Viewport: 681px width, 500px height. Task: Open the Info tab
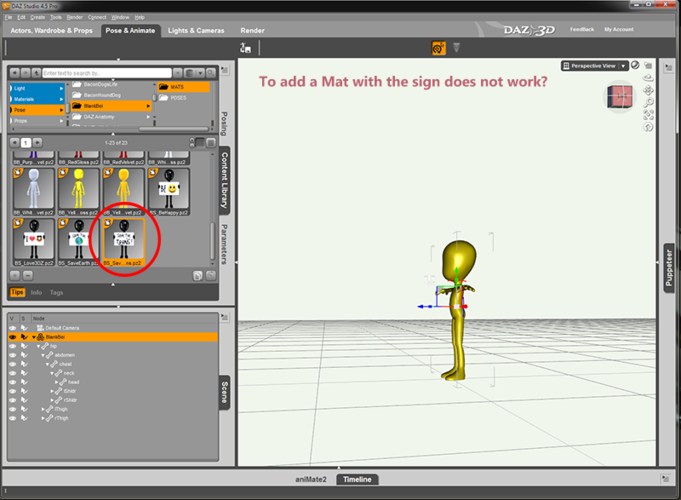click(x=36, y=292)
